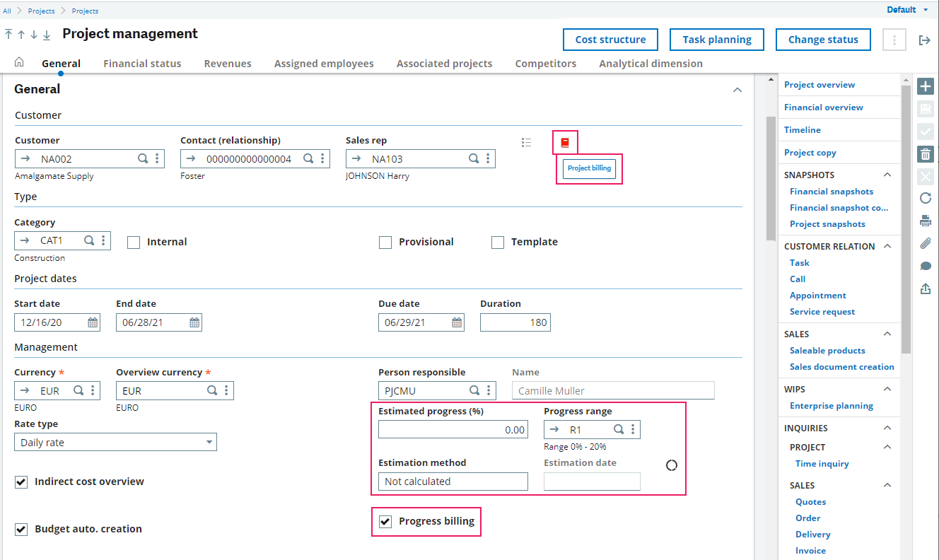Click the Task planning button
This screenshot has width=939, height=560.
(x=716, y=40)
